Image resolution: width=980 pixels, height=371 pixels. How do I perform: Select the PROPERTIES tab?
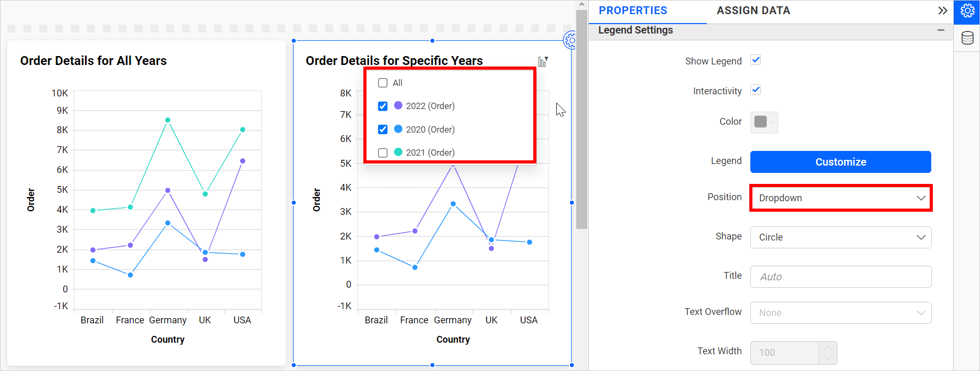pos(633,10)
